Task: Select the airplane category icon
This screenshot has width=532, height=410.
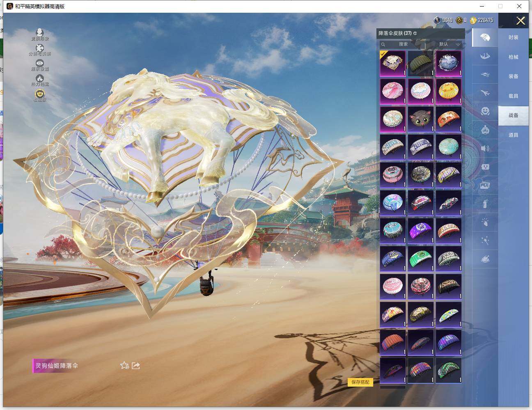Action: pos(485,93)
